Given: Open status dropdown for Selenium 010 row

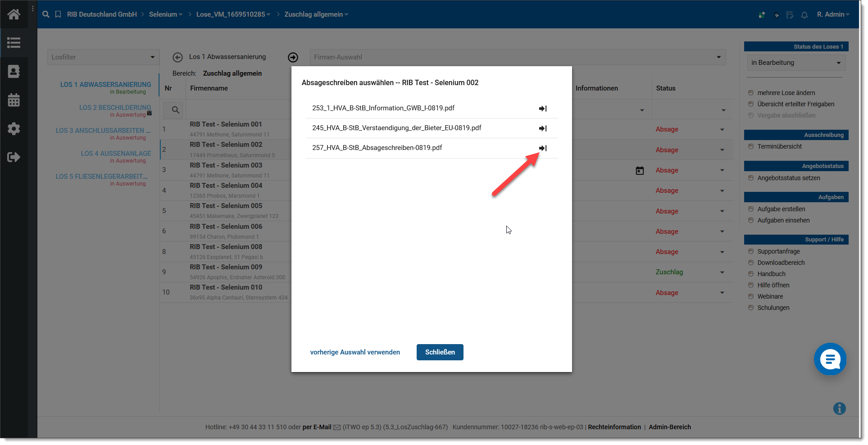Looking at the screenshot, I should click(x=722, y=293).
